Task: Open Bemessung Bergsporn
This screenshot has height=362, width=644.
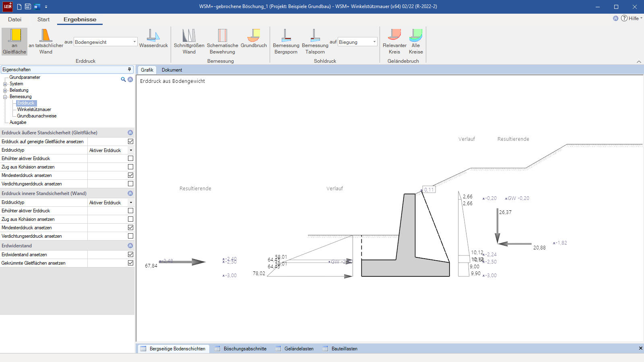Action: (286, 41)
